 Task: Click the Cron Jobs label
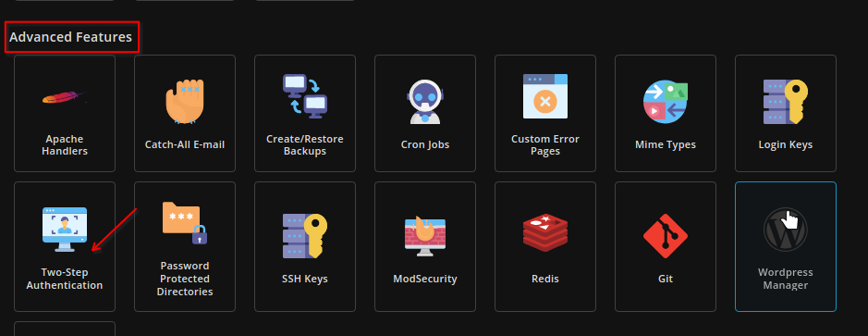point(425,144)
